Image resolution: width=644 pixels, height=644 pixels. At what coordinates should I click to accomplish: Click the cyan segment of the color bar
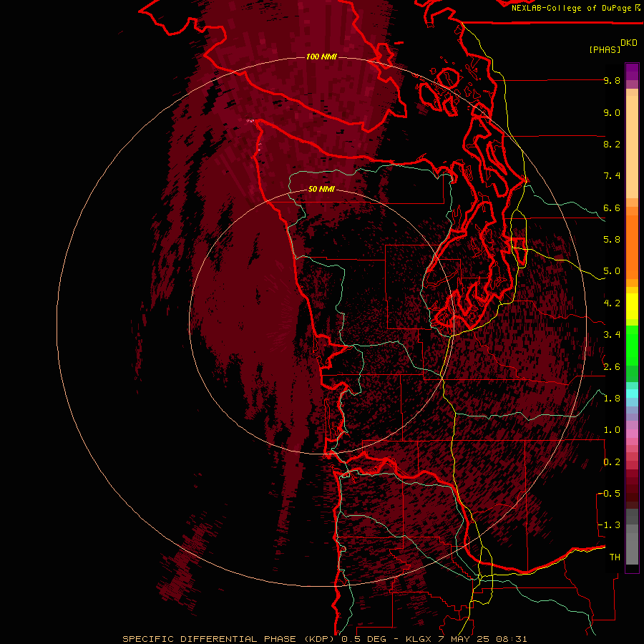(x=632, y=394)
